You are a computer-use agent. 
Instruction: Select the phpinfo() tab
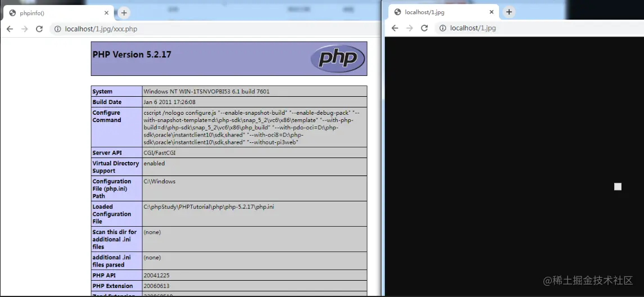click(x=59, y=13)
